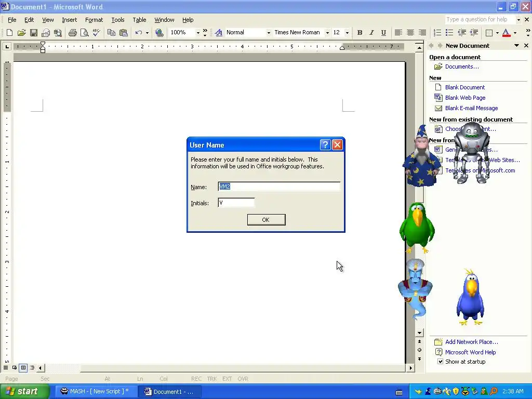Click the New Blank Document toolbar icon
Image resolution: width=532 pixels, height=399 pixels.
[9, 33]
